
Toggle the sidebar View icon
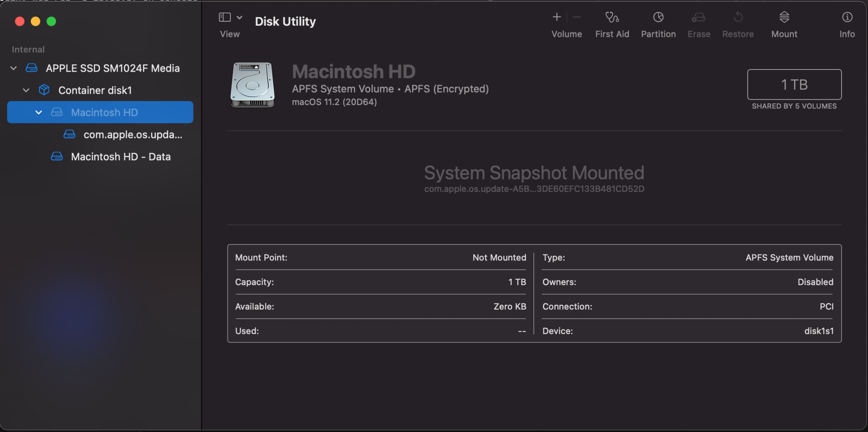225,17
